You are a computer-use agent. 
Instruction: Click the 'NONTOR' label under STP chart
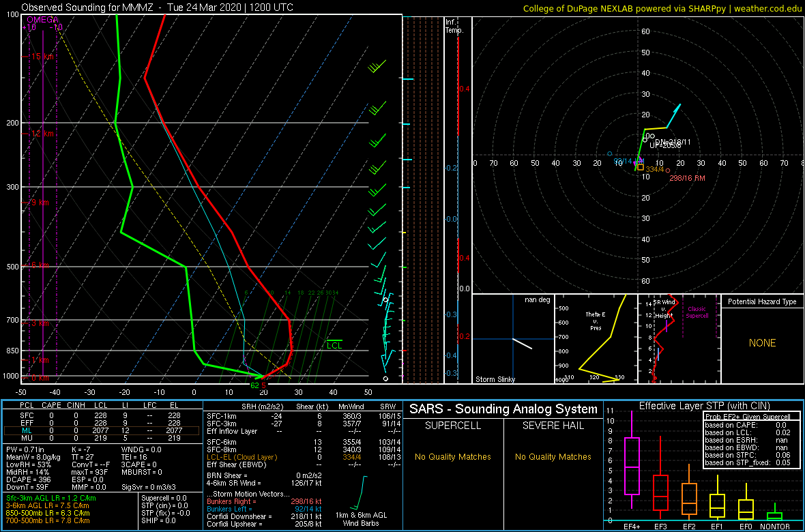(x=774, y=527)
